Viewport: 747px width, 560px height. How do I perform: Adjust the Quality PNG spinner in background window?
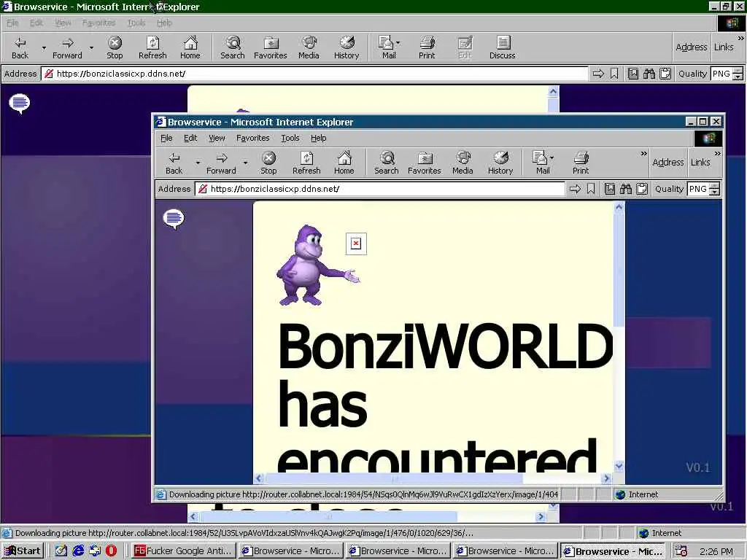[x=738, y=74]
